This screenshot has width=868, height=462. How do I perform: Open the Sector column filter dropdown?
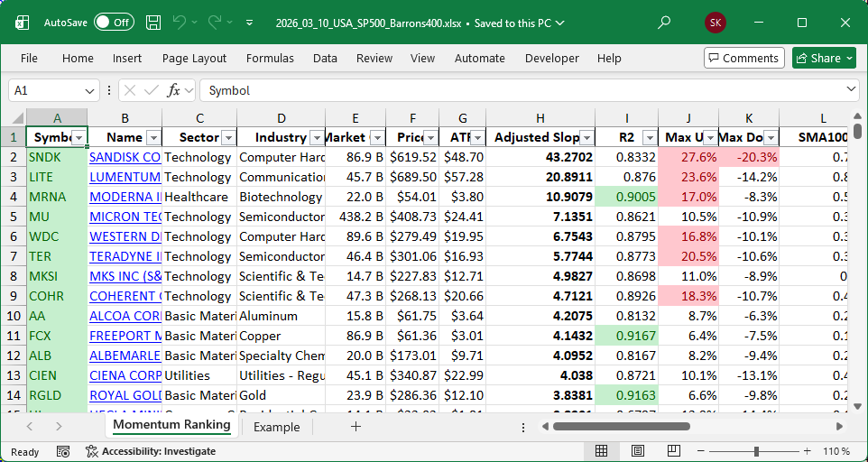[227, 138]
